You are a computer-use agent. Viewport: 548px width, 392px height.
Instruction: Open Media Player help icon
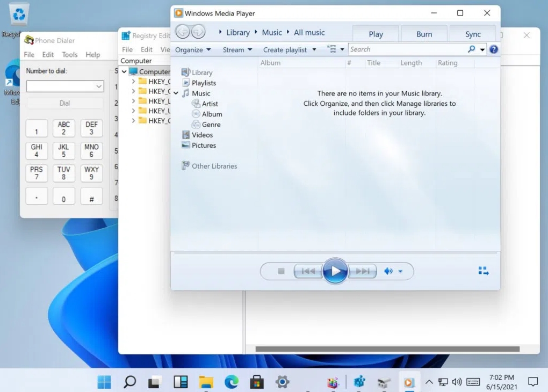[493, 49]
